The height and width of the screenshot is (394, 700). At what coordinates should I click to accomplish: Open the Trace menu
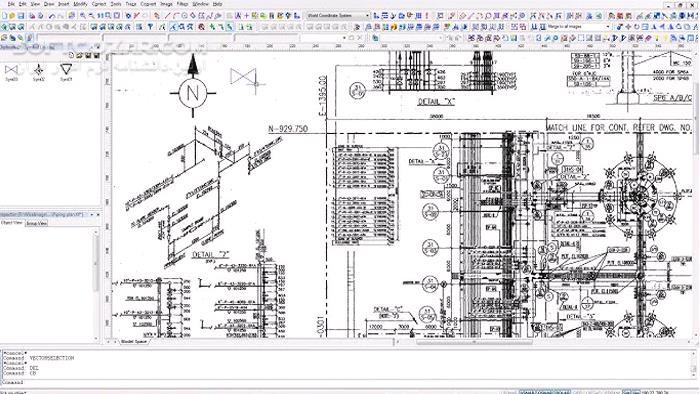click(131, 4)
